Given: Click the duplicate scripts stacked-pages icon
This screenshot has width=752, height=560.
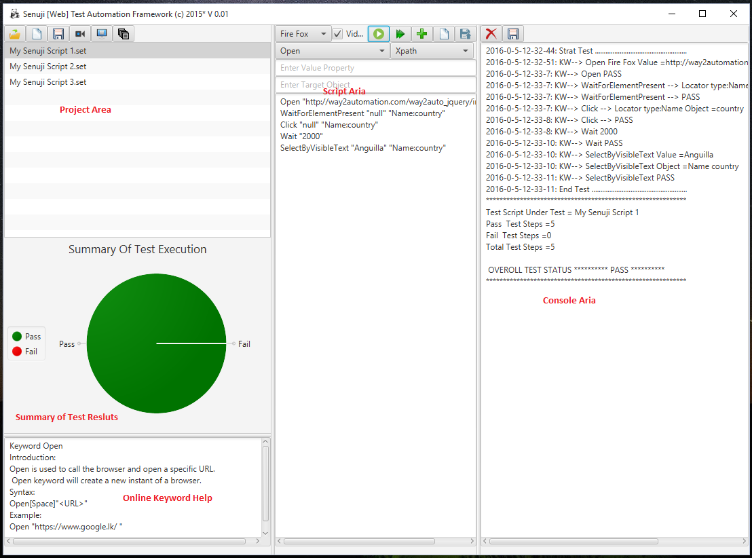Looking at the screenshot, I should [x=123, y=33].
